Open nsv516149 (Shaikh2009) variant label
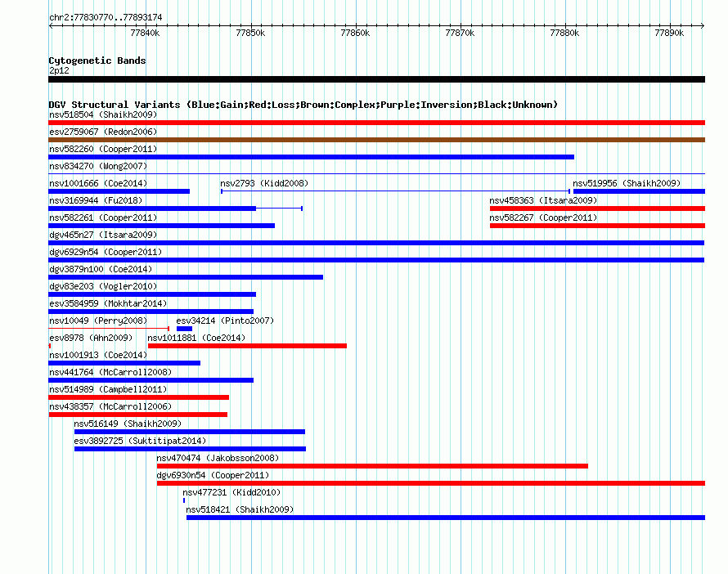 (128, 424)
